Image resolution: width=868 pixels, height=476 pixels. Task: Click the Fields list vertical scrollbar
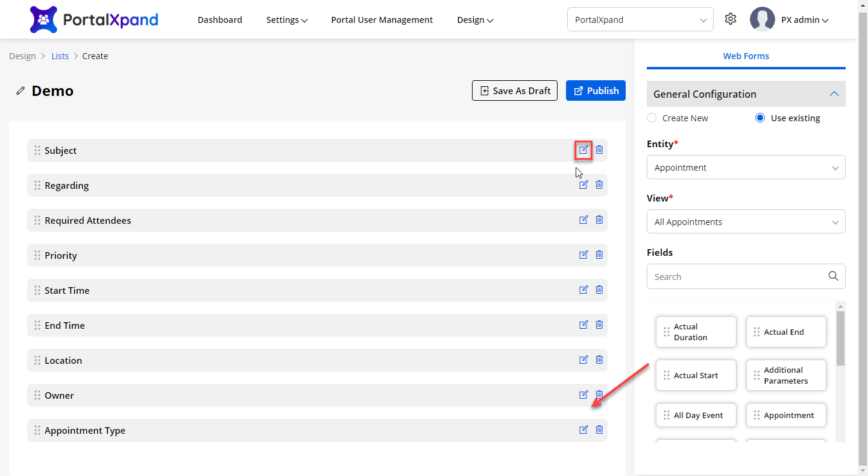841,338
